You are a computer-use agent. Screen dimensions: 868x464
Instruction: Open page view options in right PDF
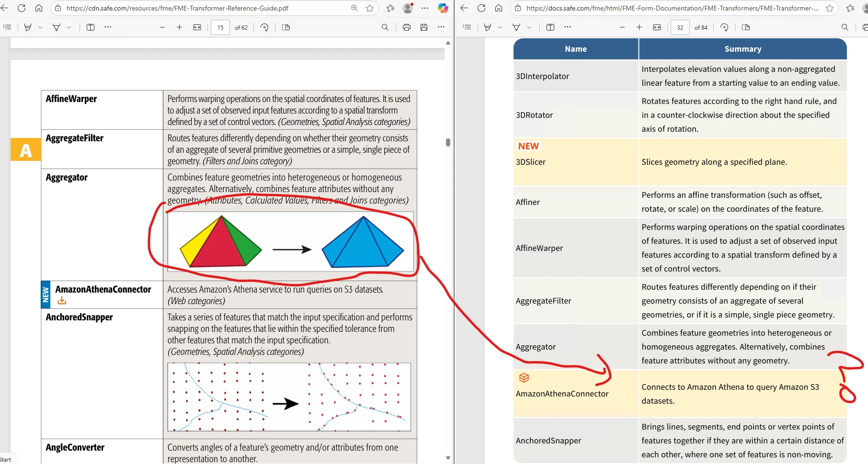746,27
